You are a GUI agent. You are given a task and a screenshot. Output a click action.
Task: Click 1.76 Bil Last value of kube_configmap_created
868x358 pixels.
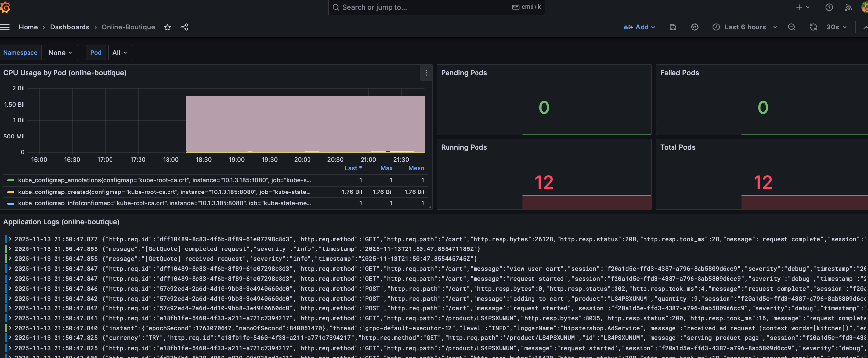point(352,192)
